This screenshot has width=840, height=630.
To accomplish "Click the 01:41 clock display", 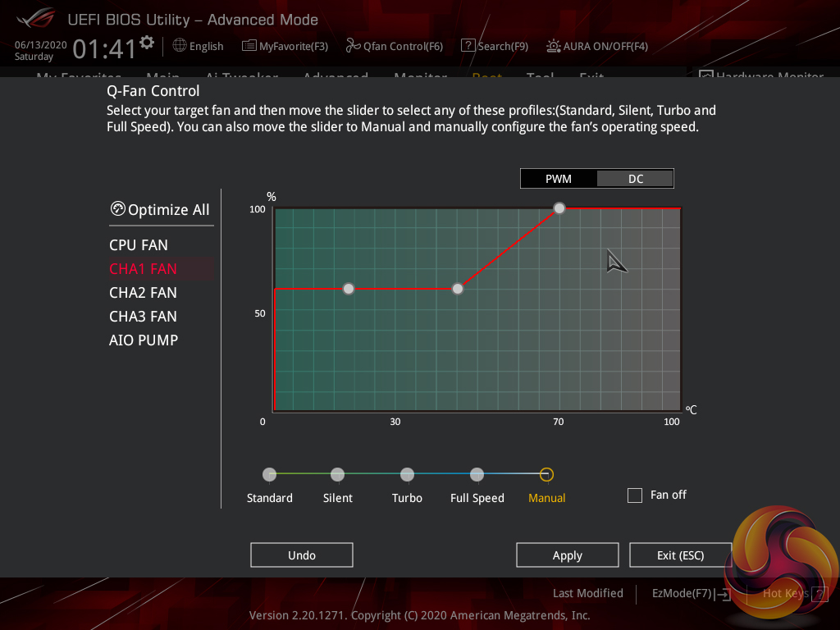I will pos(104,48).
